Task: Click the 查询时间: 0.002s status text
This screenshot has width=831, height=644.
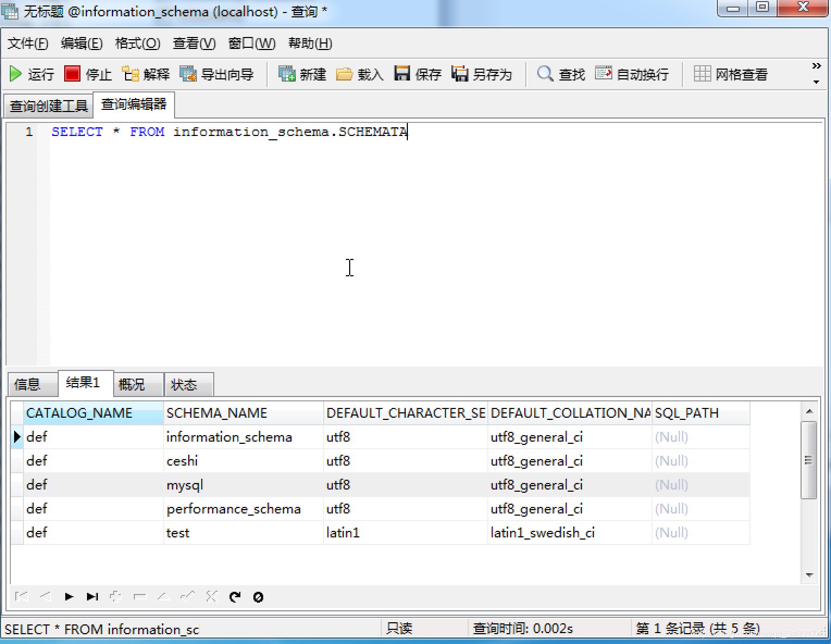Action: [x=523, y=628]
